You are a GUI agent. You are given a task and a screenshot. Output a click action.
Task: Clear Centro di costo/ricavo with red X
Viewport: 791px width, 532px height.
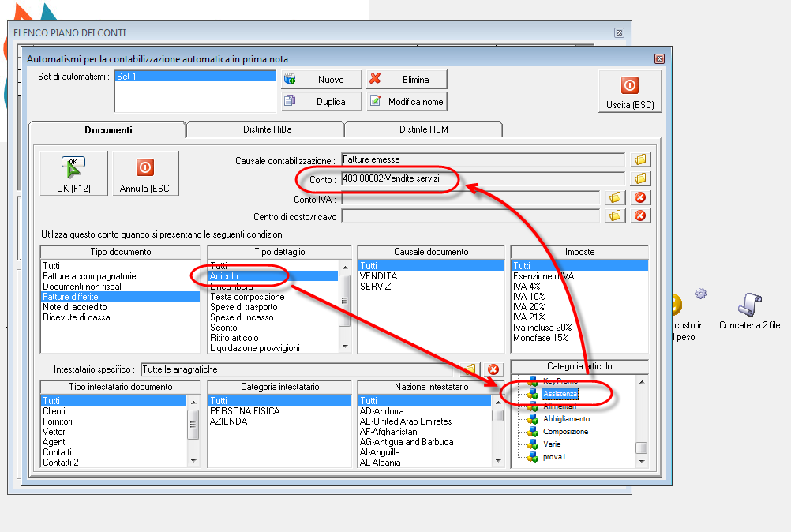[x=640, y=215]
